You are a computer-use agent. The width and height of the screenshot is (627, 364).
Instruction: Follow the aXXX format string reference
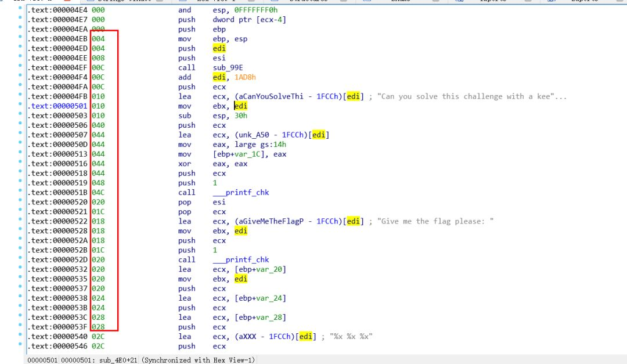click(247, 336)
